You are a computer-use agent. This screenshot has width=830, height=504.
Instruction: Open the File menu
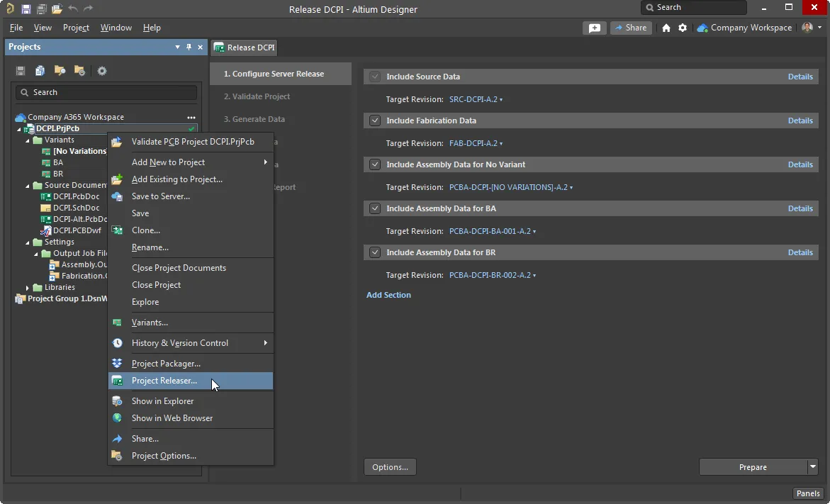[x=16, y=28]
